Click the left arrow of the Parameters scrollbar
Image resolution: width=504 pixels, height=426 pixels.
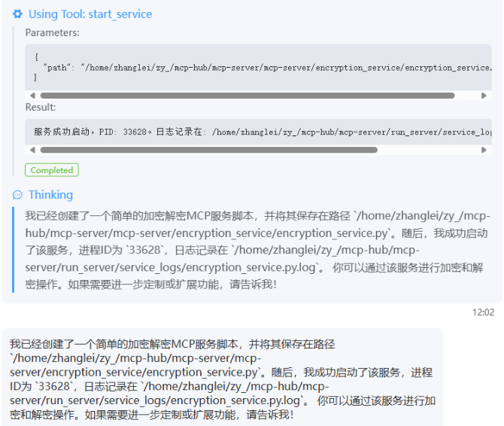(x=32, y=96)
